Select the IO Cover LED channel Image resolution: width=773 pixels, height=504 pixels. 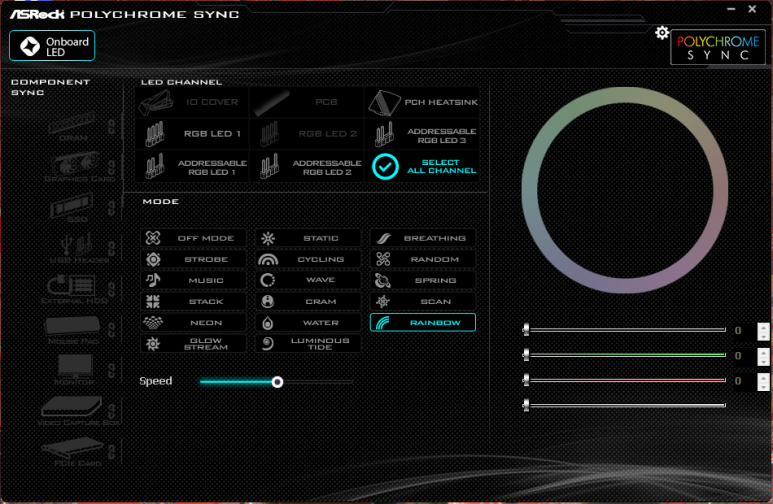click(192, 102)
